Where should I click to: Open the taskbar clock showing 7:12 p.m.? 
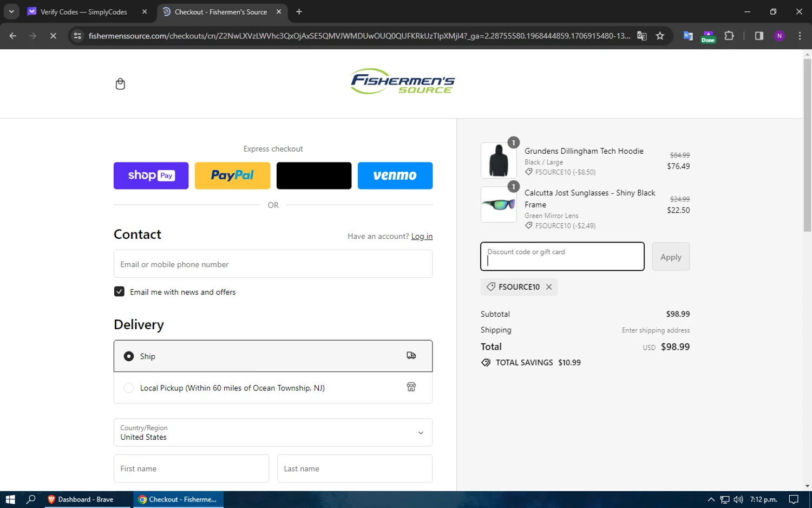pyautogui.click(x=763, y=499)
